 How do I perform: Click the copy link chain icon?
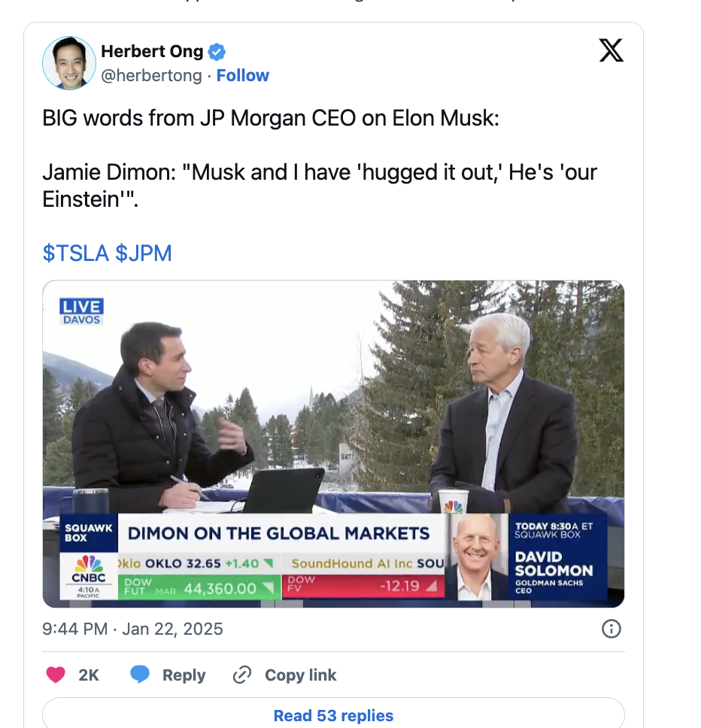(x=242, y=675)
